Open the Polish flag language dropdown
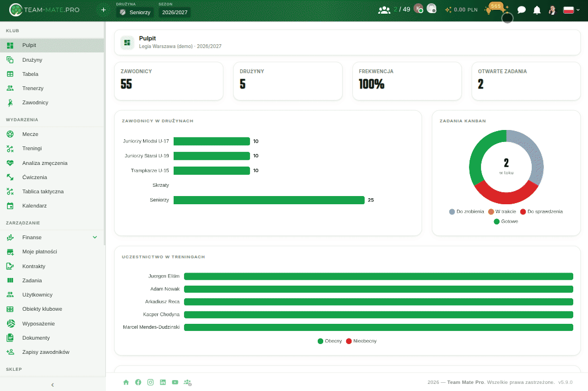Viewport: 588px width, 391px height. click(x=572, y=10)
